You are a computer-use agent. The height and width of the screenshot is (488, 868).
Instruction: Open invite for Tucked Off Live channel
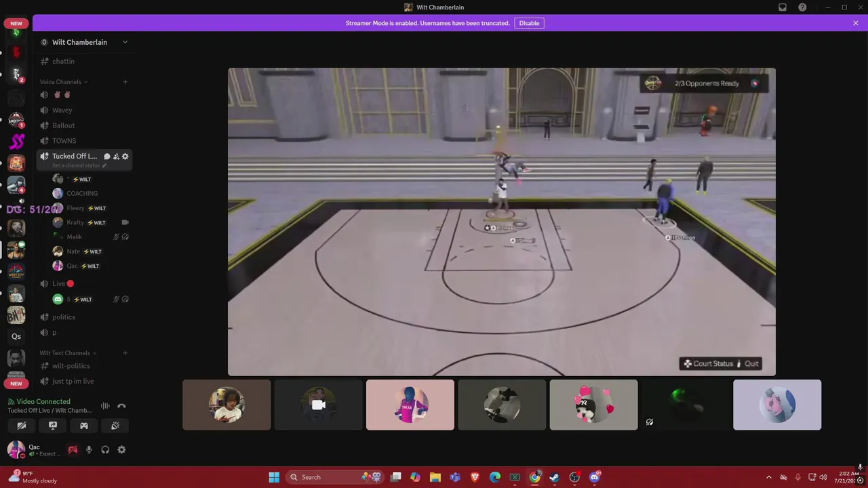(x=116, y=157)
